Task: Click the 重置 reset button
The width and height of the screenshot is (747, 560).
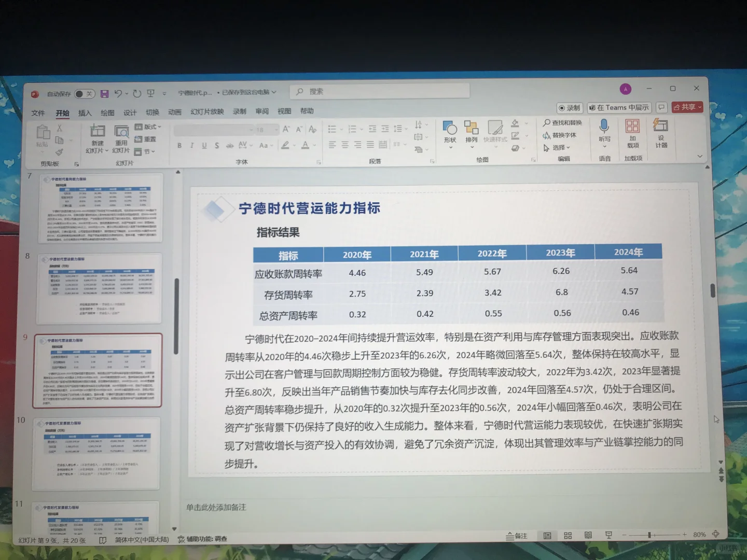Action: pos(145,139)
